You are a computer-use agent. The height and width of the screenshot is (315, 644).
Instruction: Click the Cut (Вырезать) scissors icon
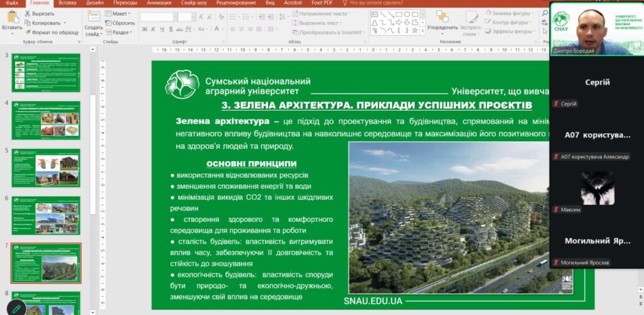tap(28, 13)
